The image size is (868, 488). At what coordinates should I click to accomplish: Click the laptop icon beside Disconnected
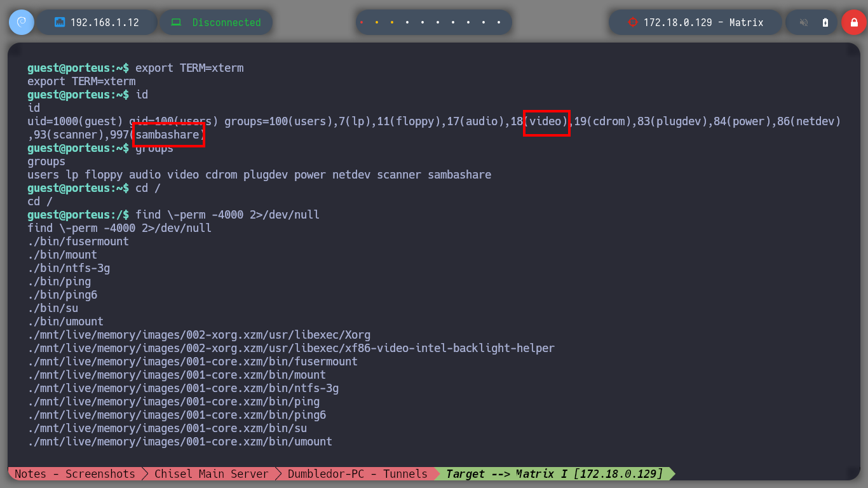click(x=177, y=22)
